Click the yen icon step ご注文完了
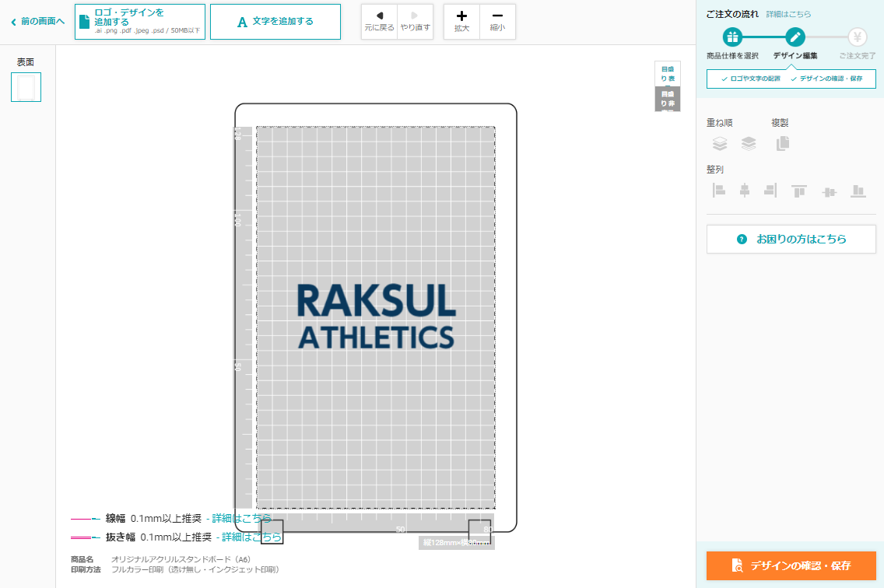Viewport: 884px width, 588px height. pos(857,38)
